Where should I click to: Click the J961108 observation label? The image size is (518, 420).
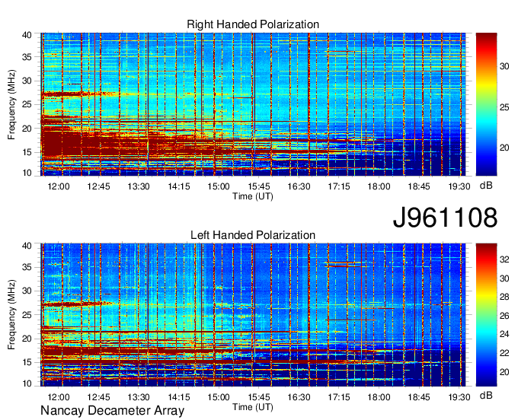point(445,218)
